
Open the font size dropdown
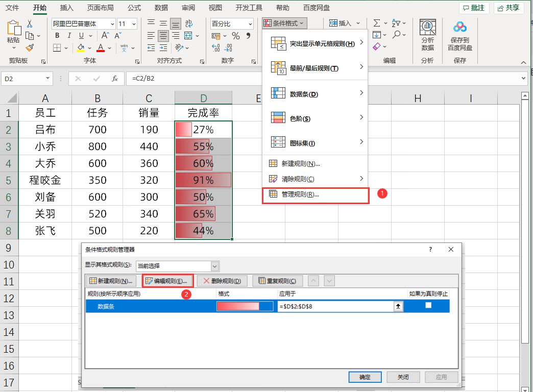click(x=134, y=24)
